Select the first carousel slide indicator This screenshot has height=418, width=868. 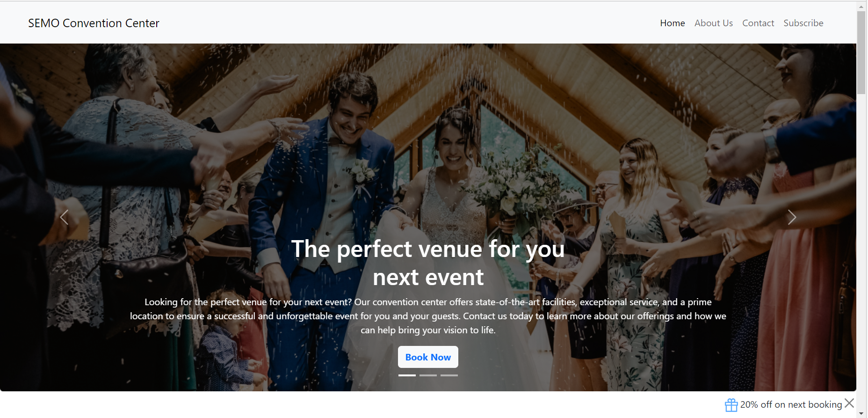pos(407,375)
